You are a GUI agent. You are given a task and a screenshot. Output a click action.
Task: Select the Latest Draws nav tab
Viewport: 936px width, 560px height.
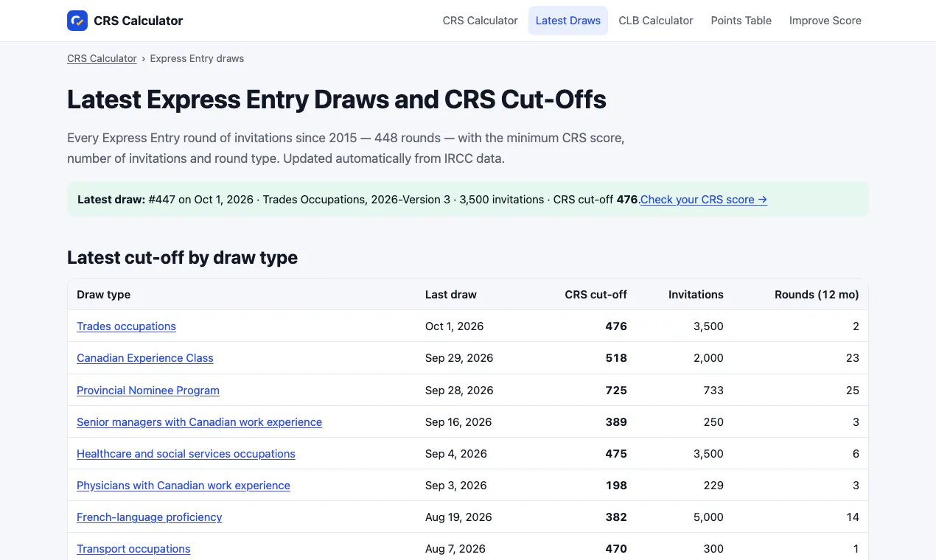pyautogui.click(x=568, y=21)
